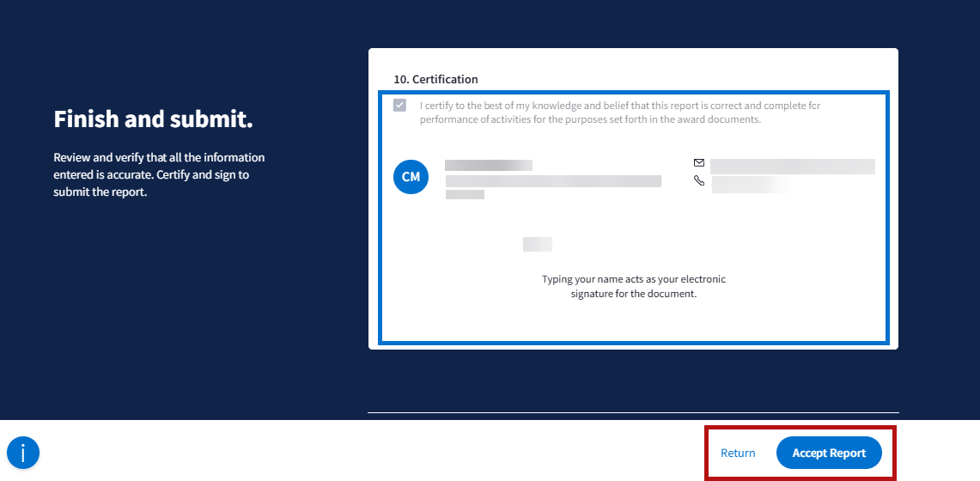Click the Return link
980x481 pixels.
point(738,454)
